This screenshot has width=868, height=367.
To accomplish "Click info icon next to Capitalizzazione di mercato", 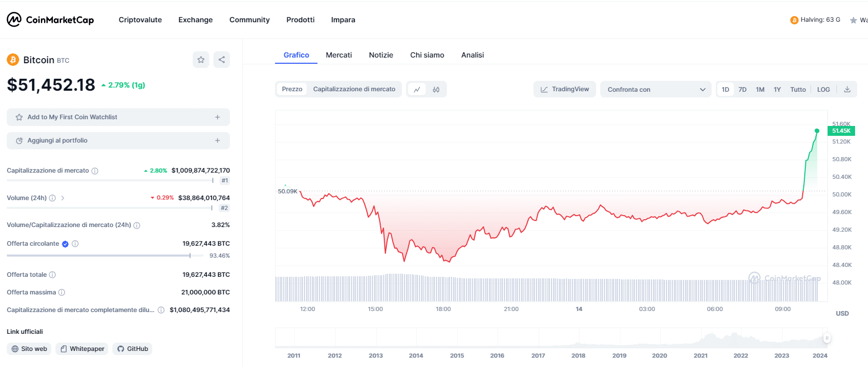I will click(95, 171).
